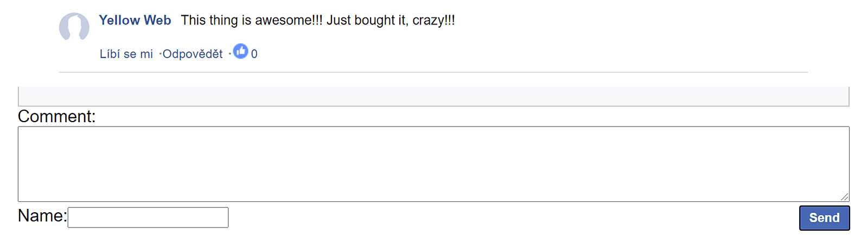Click the blue thumbs-up like icon

pyautogui.click(x=240, y=52)
